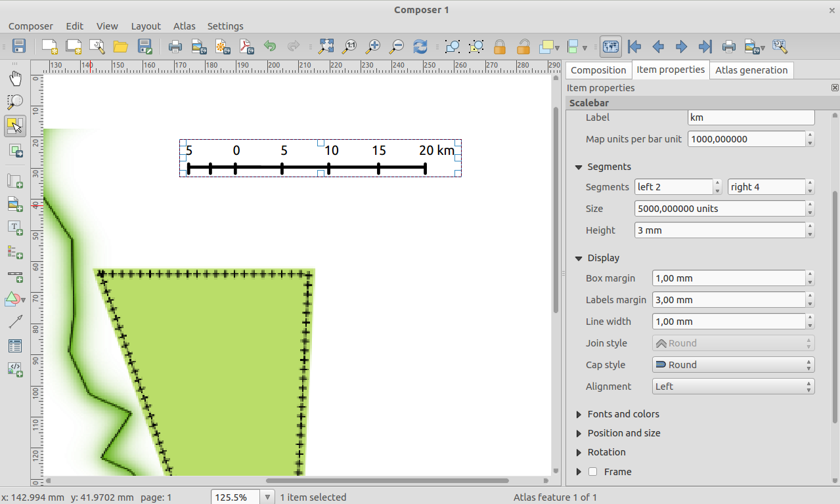Select the Add arrow tool

[15, 322]
